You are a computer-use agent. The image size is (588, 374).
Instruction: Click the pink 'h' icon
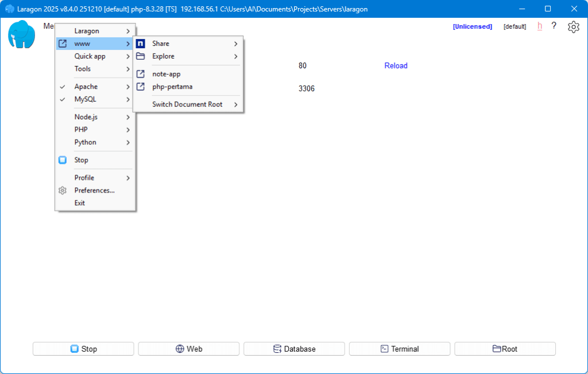point(540,26)
